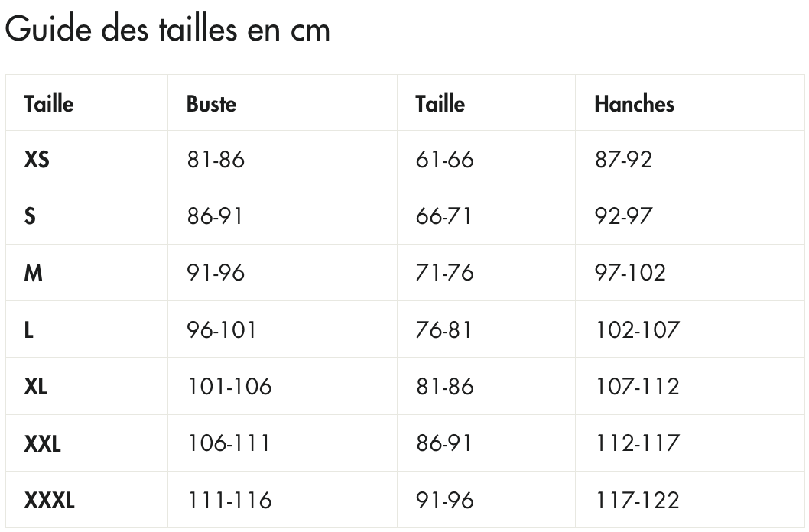
Task: Select the Hanches column header
Action: [634, 104]
